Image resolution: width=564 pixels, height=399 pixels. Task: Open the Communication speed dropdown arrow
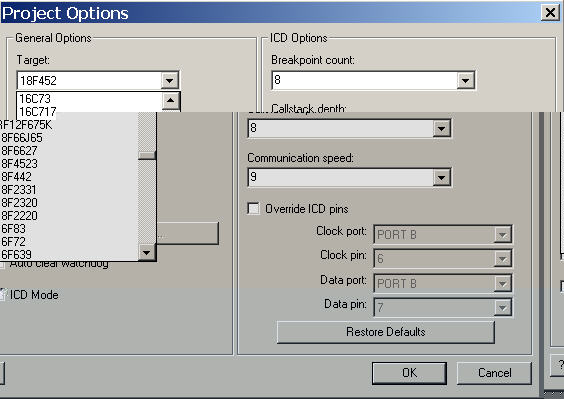pyautogui.click(x=441, y=177)
